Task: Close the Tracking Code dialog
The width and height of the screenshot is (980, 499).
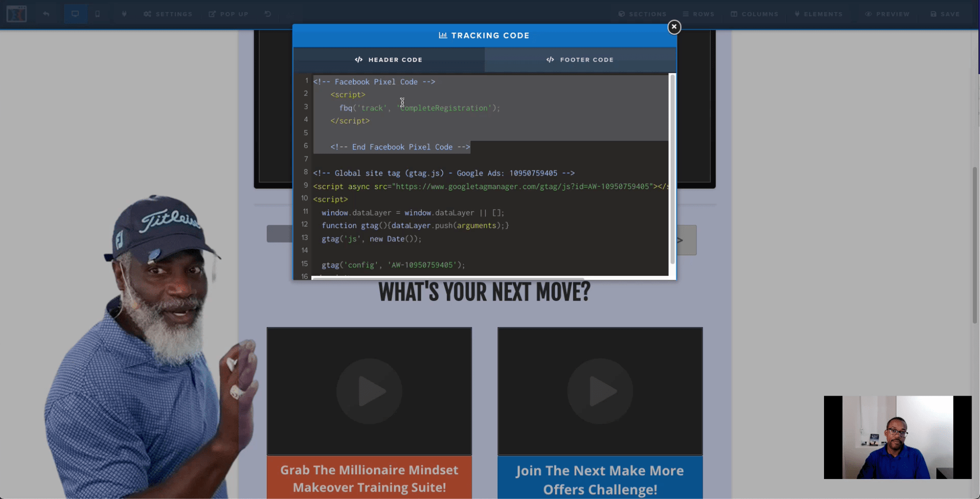Action: click(x=674, y=27)
